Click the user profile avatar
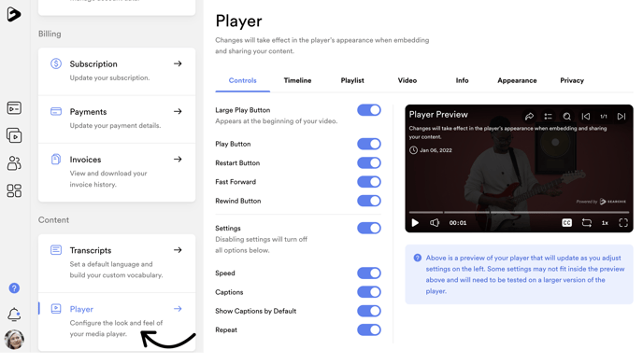The width and height of the screenshot is (643, 364). pos(14,340)
